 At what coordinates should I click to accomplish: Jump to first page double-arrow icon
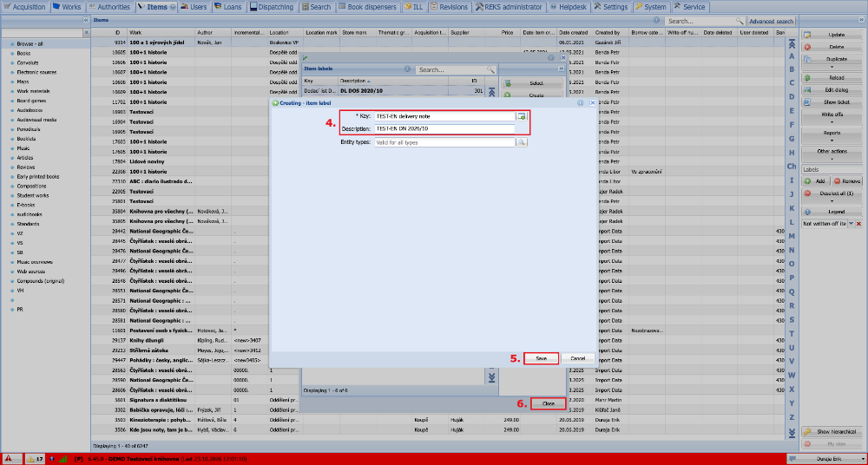point(792,44)
